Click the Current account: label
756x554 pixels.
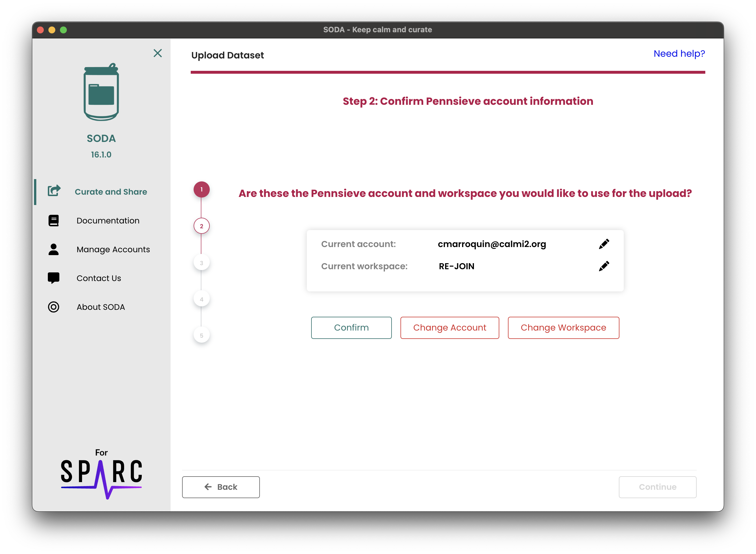tap(358, 244)
